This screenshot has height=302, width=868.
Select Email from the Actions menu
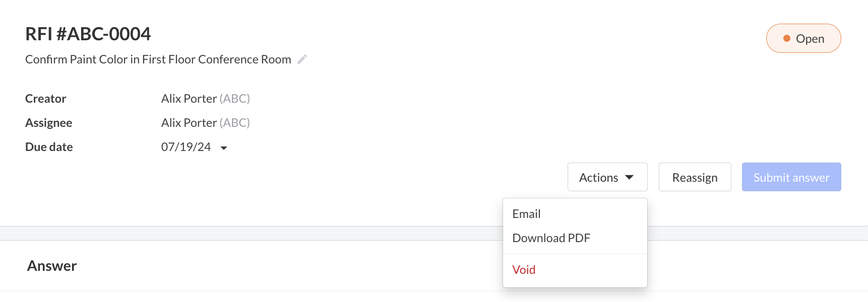click(526, 214)
